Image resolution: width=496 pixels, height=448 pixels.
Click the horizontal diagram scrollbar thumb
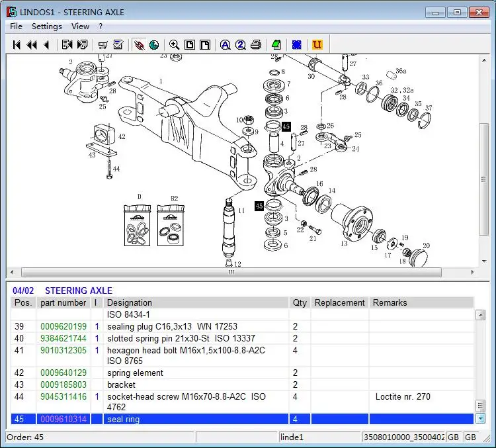(231, 272)
